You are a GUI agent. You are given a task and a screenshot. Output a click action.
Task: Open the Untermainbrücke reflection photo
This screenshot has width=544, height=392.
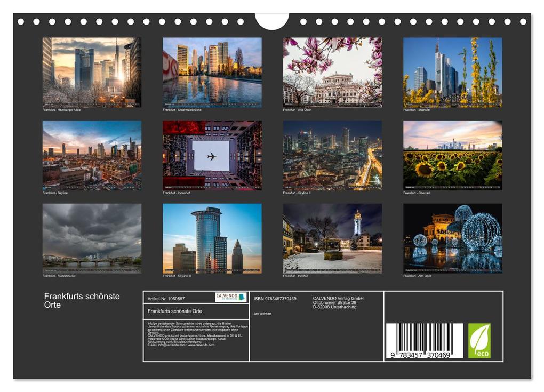point(212,73)
